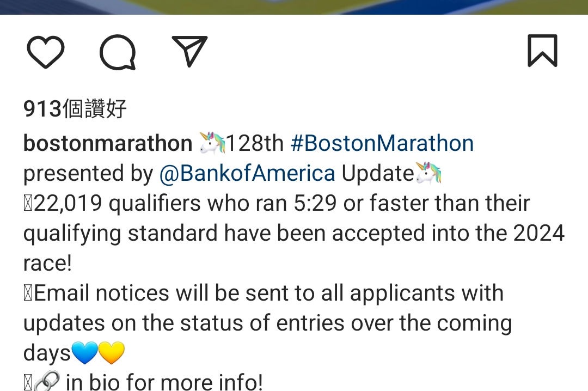
Task: Open comments with the speech bubble icon
Action: click(118, 52)
